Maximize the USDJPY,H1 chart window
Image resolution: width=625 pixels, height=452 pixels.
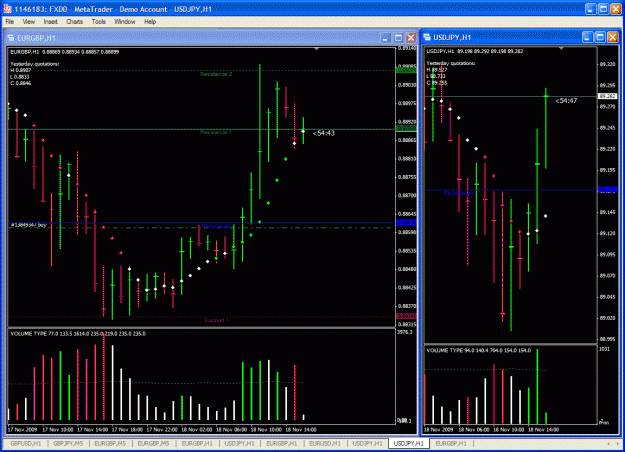pyautogui.click(x=600, y=37)
